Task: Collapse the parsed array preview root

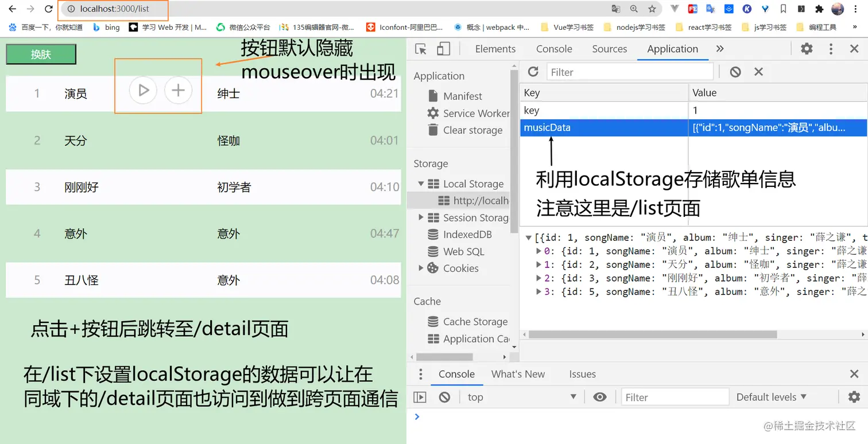Action: [x=529, y=238]
